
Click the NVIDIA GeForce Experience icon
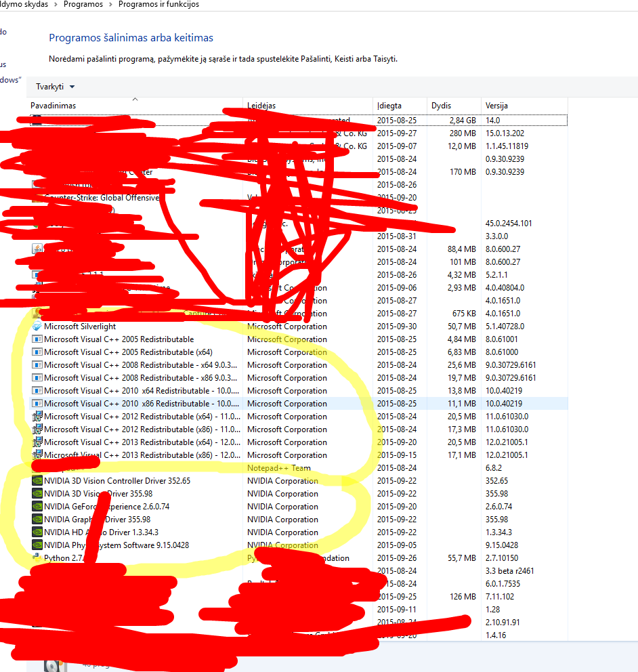(x=37, y=507)
